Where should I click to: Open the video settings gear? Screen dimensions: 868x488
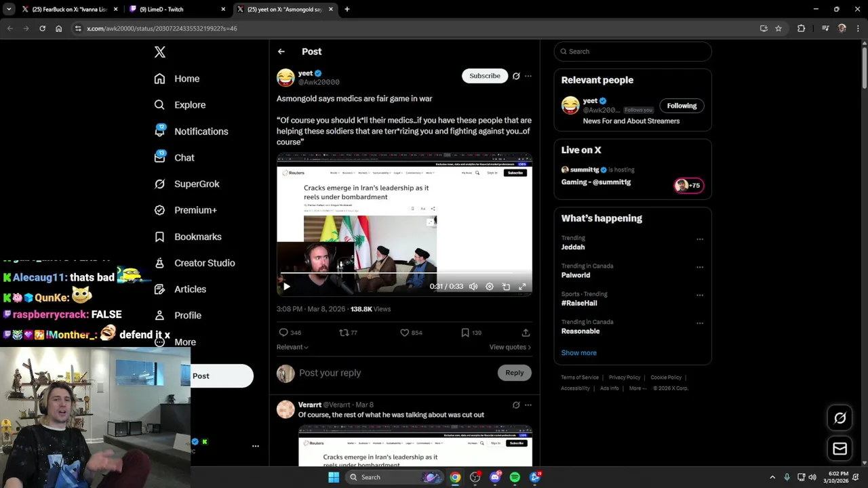[x=490, y=287]
